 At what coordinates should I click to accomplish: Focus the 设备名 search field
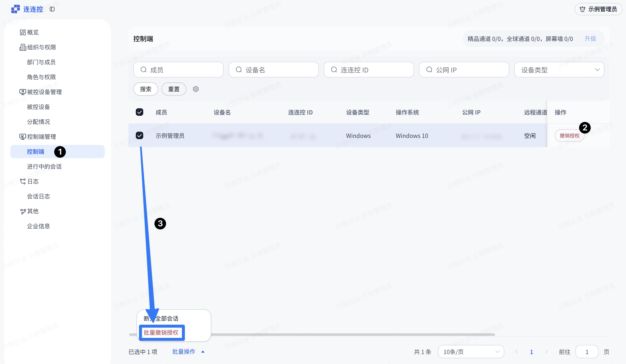click(x=273, y=70)
